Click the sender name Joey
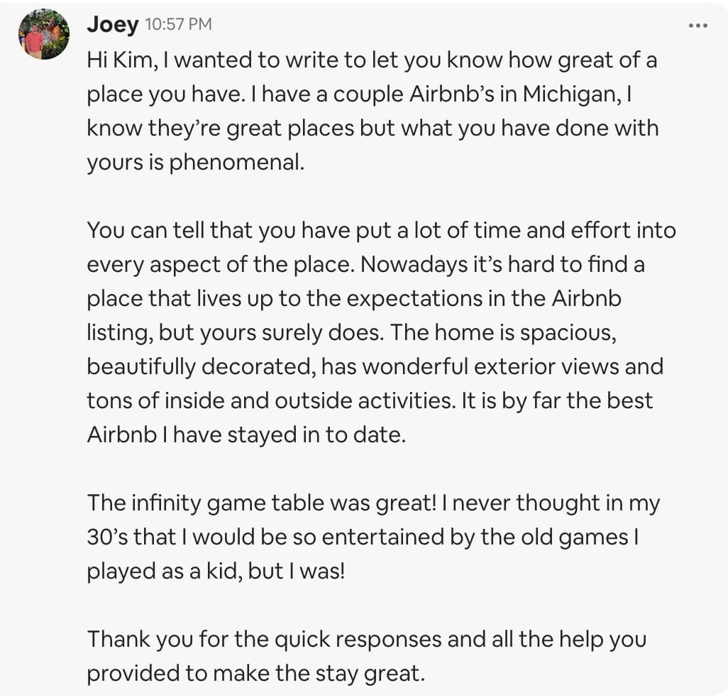The width and height of the screenshot is (728, 700). click(112, 24)
